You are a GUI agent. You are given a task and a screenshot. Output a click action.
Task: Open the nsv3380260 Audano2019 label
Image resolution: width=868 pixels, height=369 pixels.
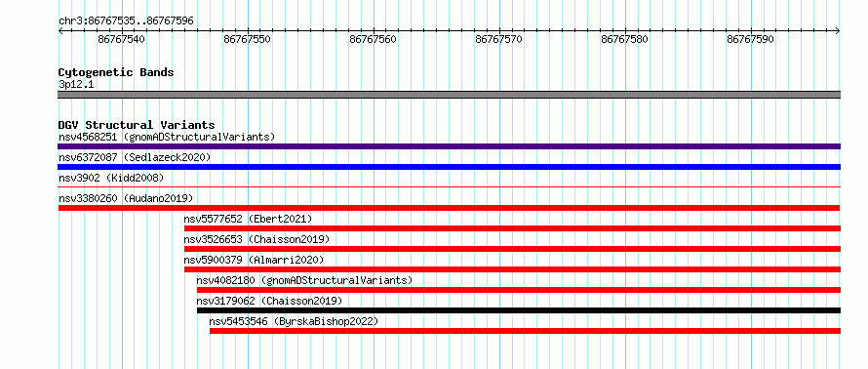click(126, 198)
